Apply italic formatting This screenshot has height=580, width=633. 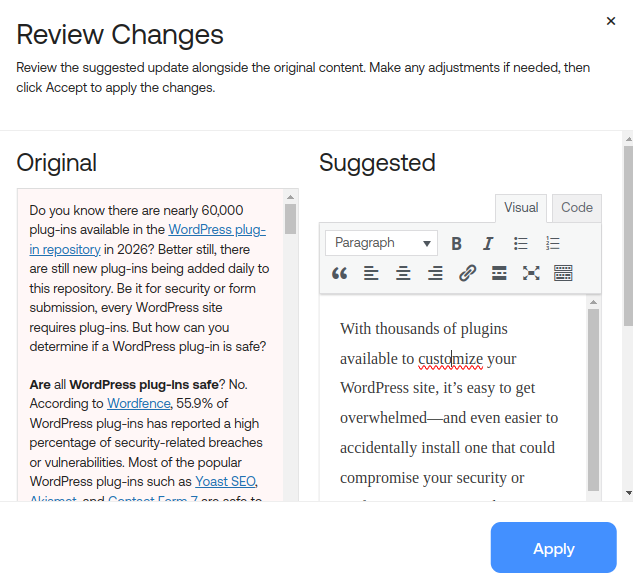pyautogui.click(x=488, y=243)
